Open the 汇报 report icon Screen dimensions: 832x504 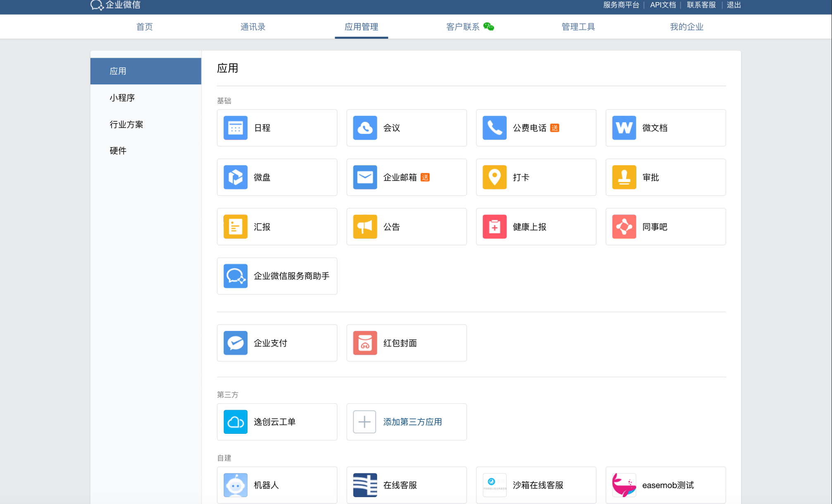point(235,226)
